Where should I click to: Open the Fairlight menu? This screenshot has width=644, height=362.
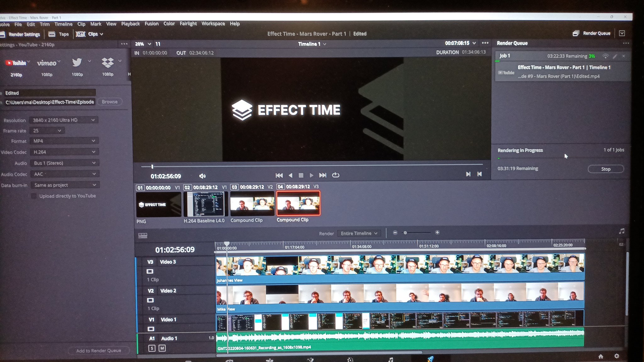click(x=188, y=24)
